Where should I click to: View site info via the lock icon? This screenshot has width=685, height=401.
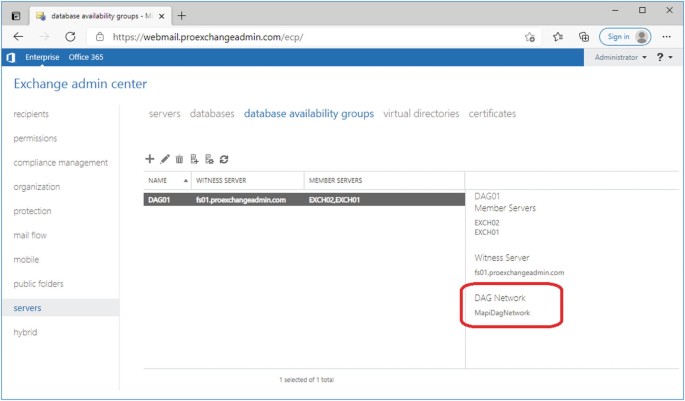coord(100,37)
